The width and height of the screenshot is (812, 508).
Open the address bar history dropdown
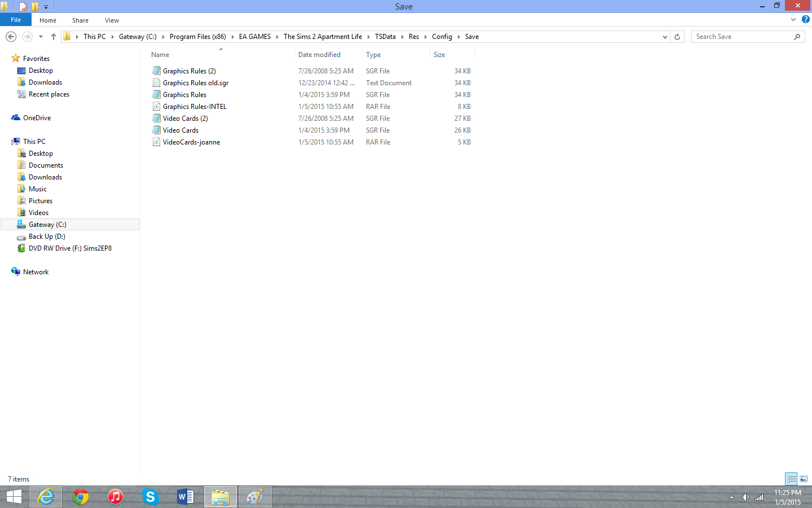(x=665, y=37)
